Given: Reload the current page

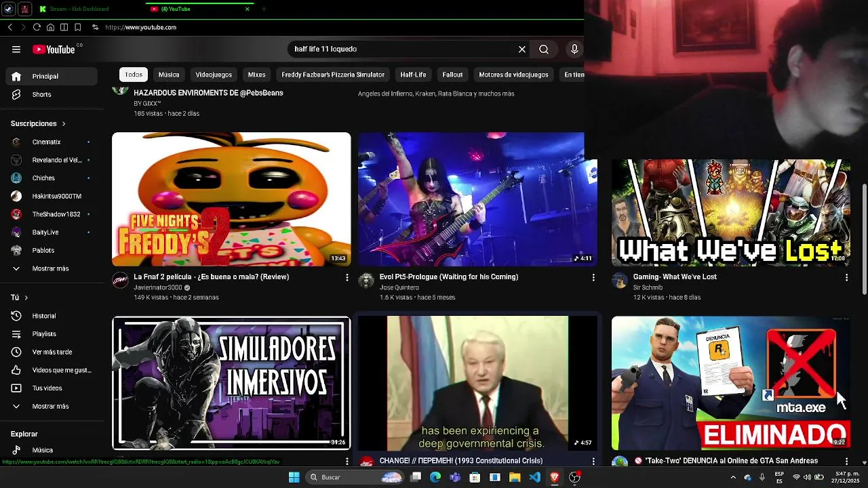Looking at the screenshot, I should [x=37, y=27].
